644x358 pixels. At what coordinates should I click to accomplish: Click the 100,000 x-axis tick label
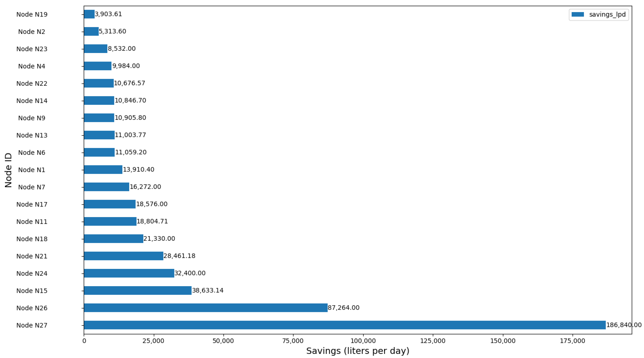pyautogui.click(x=363, y=341)
